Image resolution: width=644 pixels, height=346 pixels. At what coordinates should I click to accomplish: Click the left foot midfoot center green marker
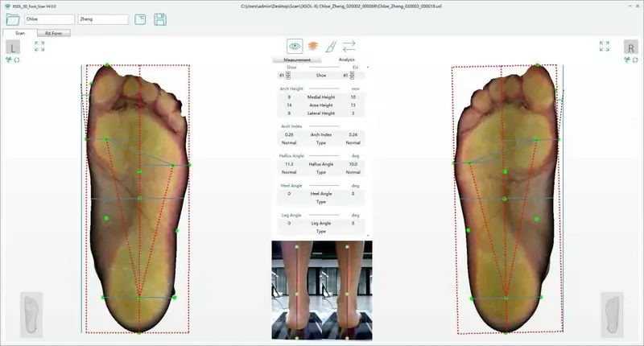pos(139,198)
